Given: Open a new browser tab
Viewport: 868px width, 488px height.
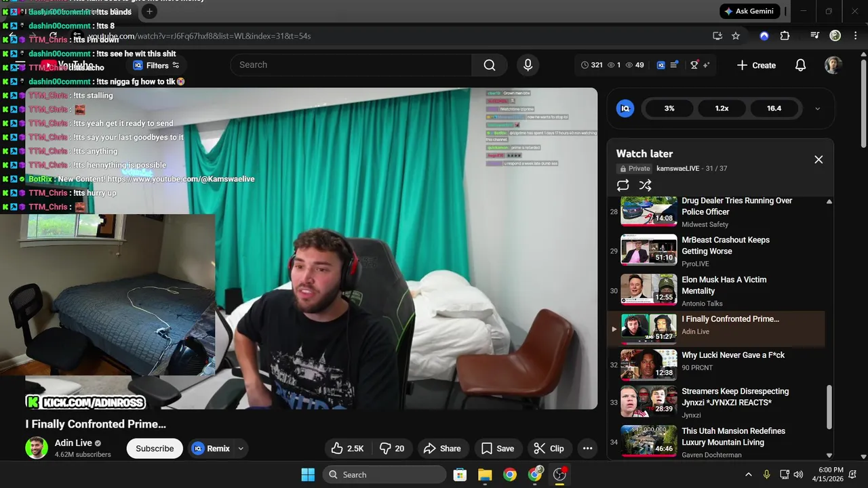Looking at the screenshot, I should (149, 12).
